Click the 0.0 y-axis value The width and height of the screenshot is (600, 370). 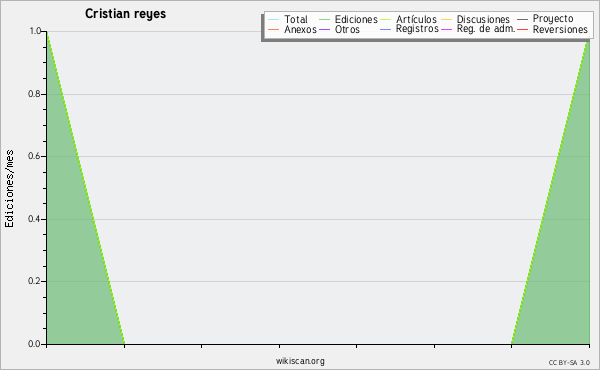[34, 344]
